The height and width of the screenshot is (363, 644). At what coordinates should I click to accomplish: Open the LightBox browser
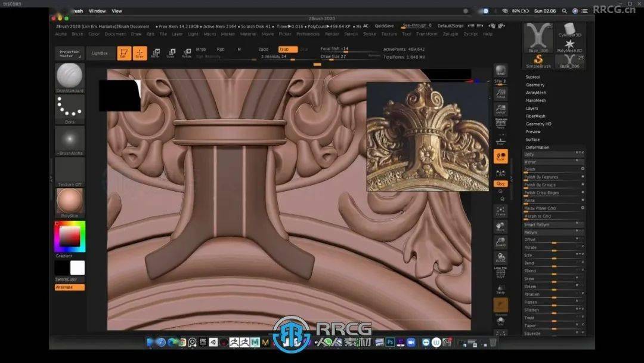[x=100, y=53]
